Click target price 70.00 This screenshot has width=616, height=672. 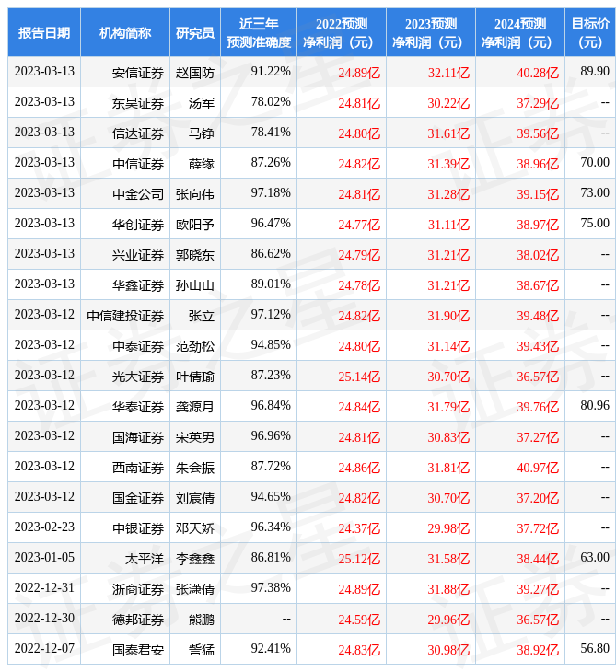click(595, 162)
